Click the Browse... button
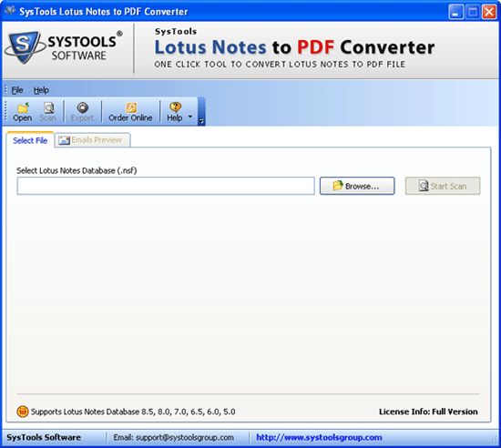The image size is (501, 448). click(357, 186)
